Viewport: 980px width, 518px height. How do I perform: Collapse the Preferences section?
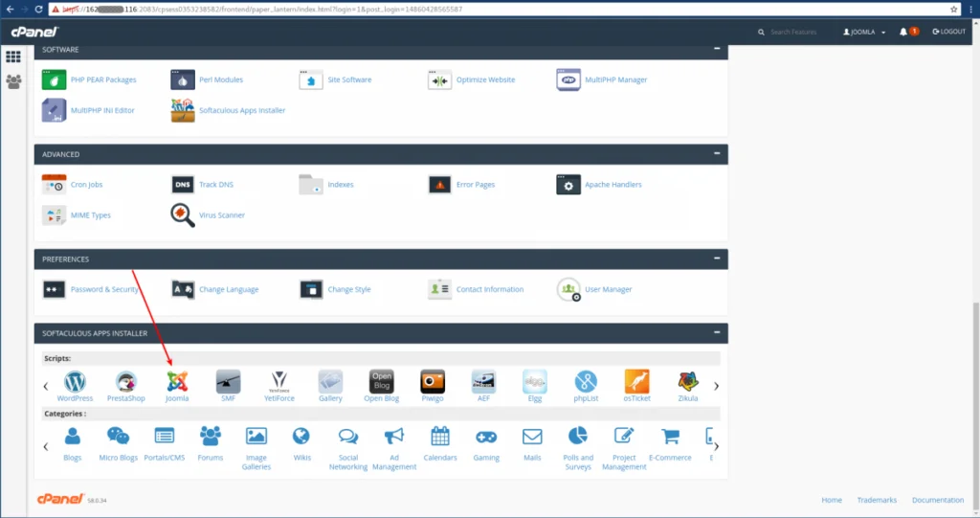[717, 259]
